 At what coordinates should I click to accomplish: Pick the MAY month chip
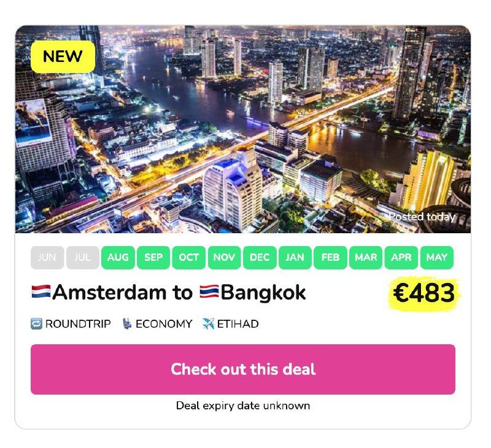(437, 258)
